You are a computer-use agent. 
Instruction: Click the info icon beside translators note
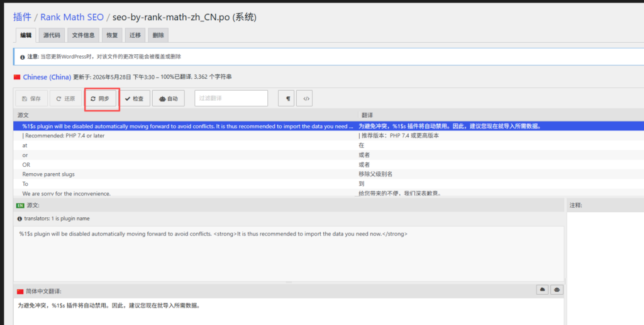click(19, 219)
